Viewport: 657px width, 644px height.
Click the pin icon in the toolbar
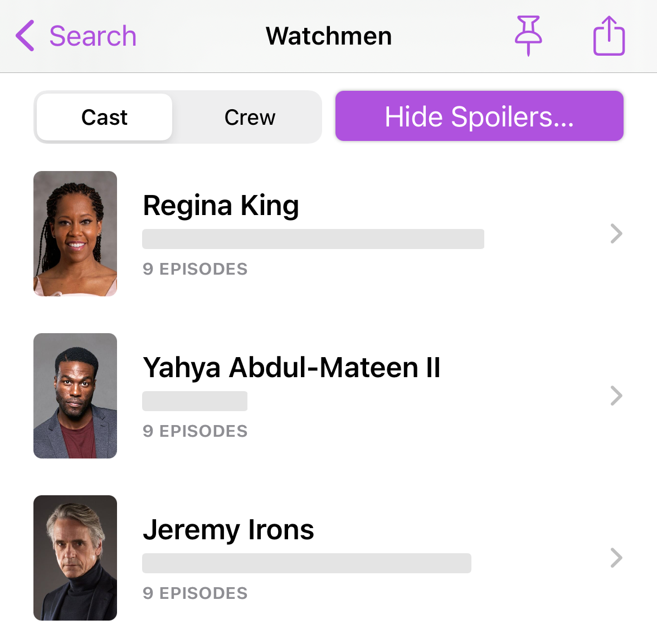pos(528,36)
